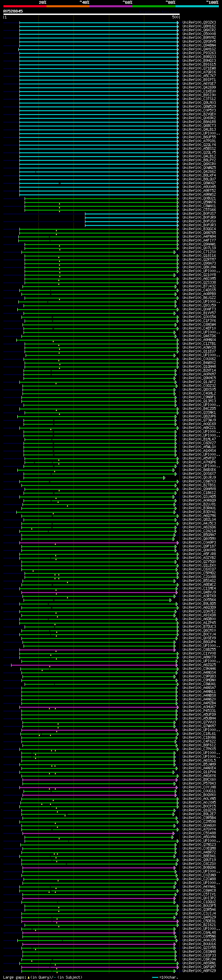222x980 pixels.
Task: Select label UniRef100_Q42699
Action: point(199,88)
